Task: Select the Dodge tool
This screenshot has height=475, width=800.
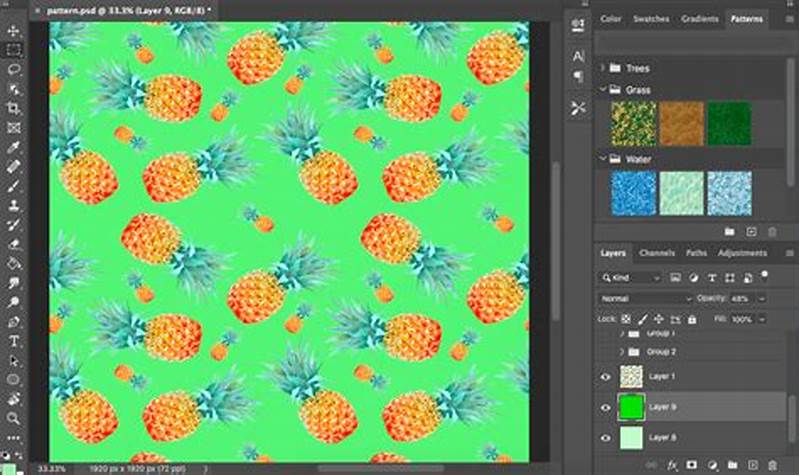Action: [x=14, y=302]
